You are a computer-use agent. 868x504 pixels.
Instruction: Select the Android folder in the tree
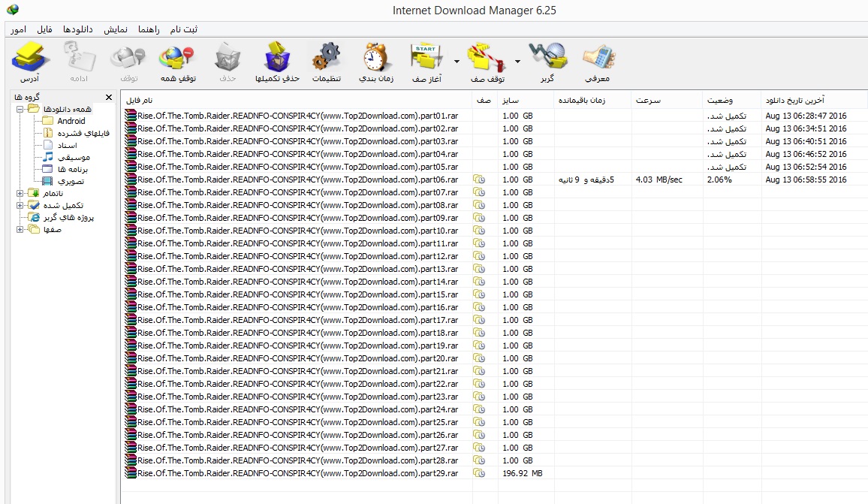pos(71,121)
